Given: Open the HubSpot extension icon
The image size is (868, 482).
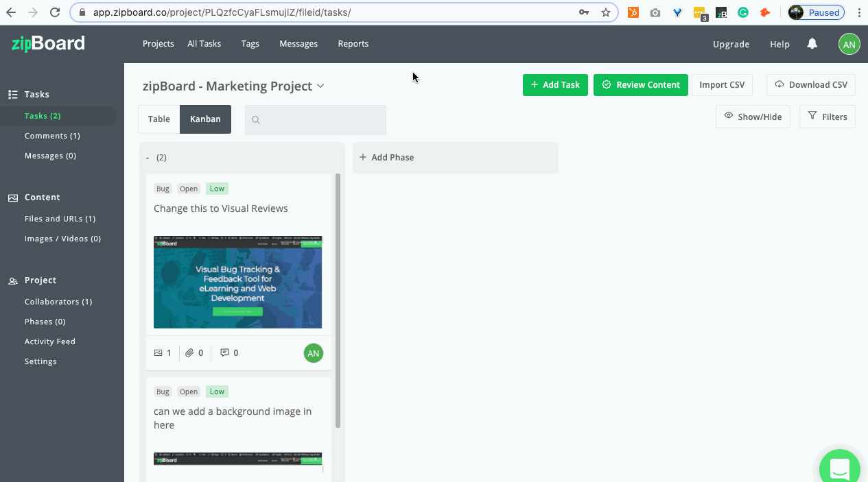Looking at the screenshot, I should pos(633,12).
